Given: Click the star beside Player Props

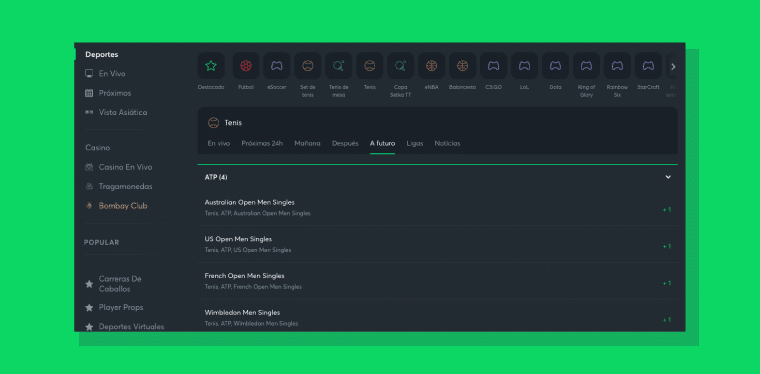Looking at the screenshot, I should [x=89, y=308].
